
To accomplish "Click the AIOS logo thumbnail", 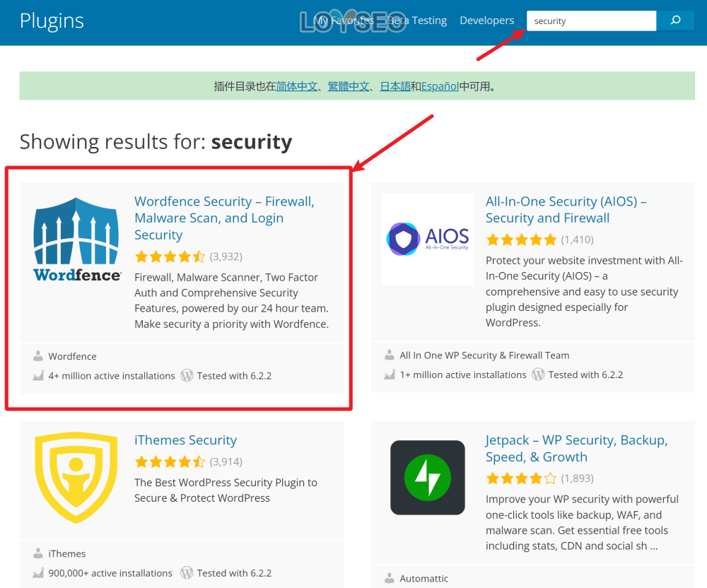I will tap(428, 239).
